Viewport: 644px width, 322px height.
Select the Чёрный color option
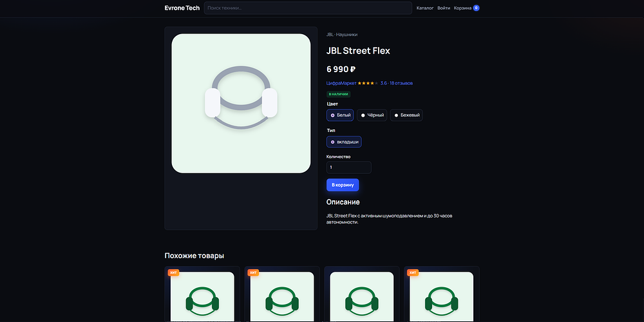[x=372, y=115]
